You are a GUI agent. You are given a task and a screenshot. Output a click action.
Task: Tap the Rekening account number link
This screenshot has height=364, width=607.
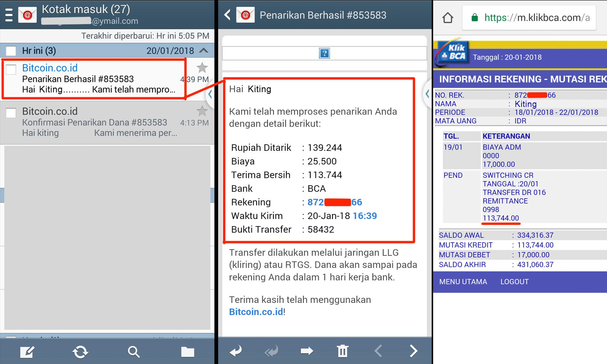[335, 202]
